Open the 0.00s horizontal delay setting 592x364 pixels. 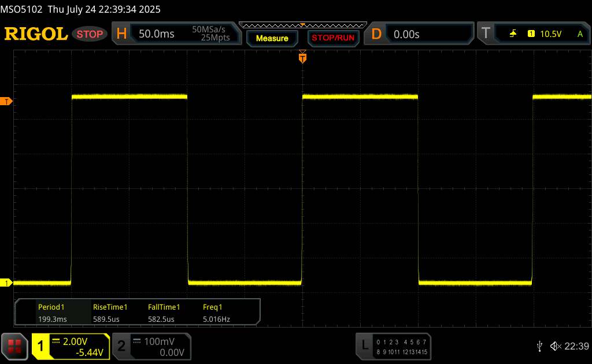coord(406,34)
